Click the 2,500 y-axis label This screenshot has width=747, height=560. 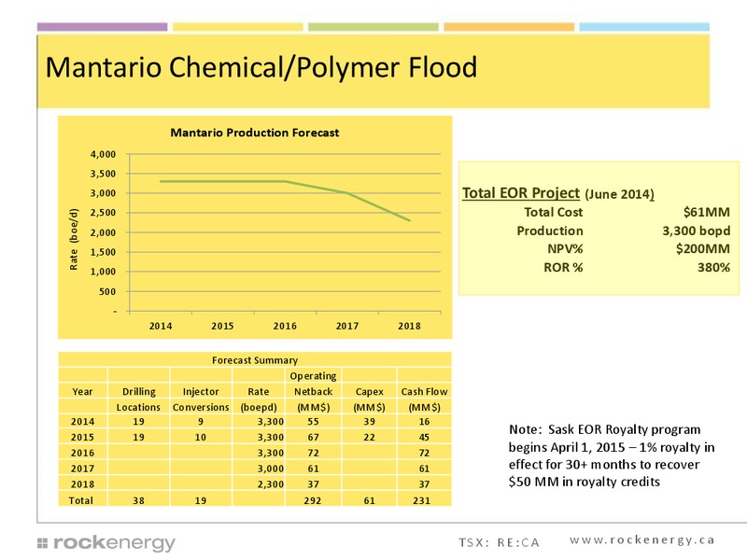click(103, 213)
